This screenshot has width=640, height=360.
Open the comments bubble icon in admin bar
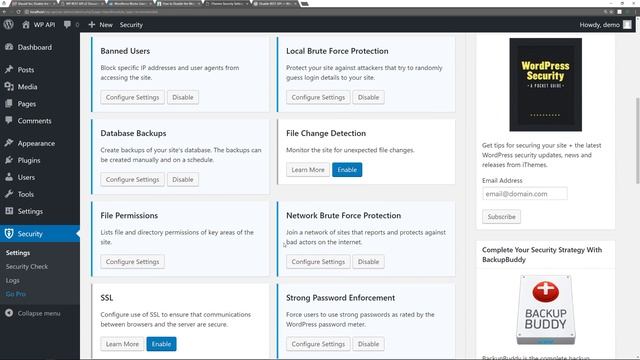(x=67, y=24)
